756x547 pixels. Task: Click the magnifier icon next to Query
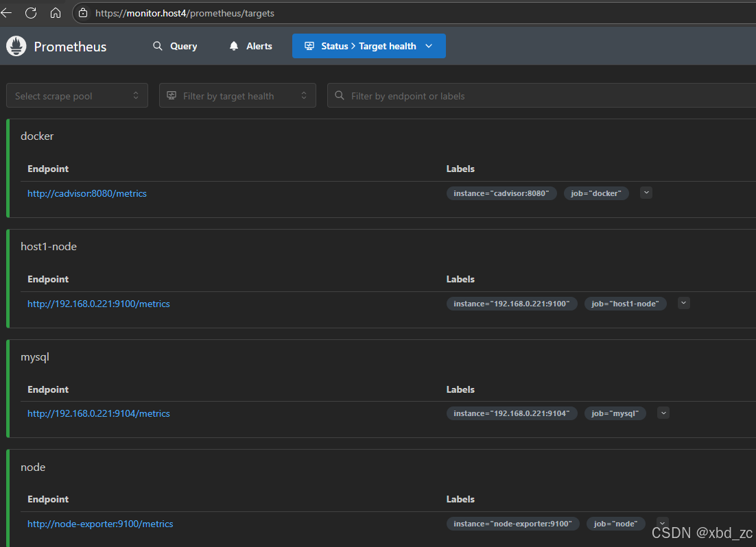pyautogui.click(x=158, y=46)
